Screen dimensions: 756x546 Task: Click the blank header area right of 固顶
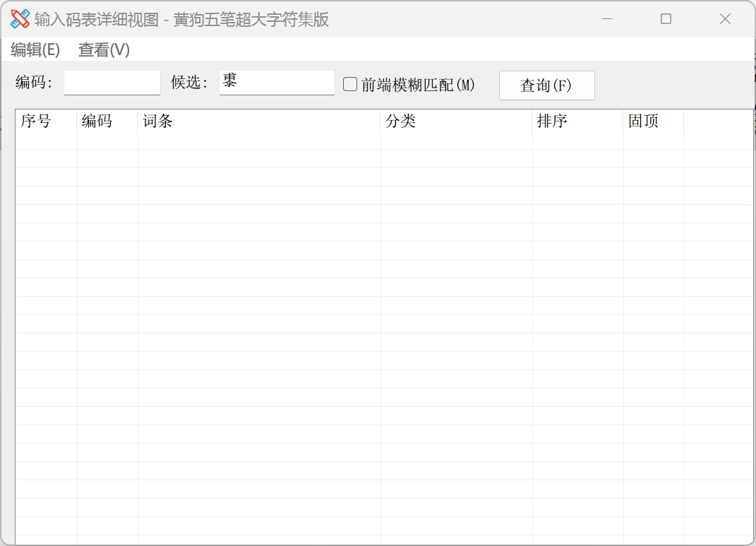[718, 121]
